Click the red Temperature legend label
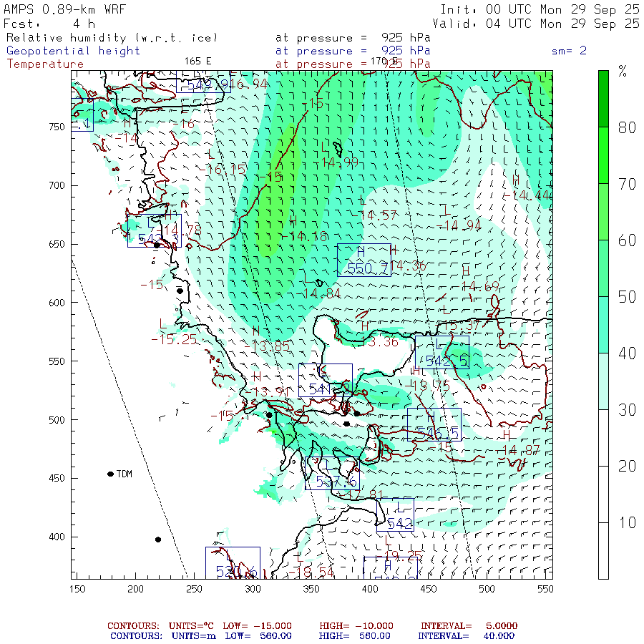 pyautogui.click(x=45, y=64)
